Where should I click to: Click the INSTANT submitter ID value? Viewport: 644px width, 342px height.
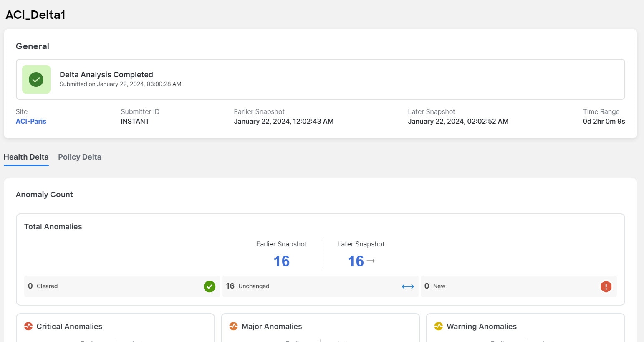[135, 122]
